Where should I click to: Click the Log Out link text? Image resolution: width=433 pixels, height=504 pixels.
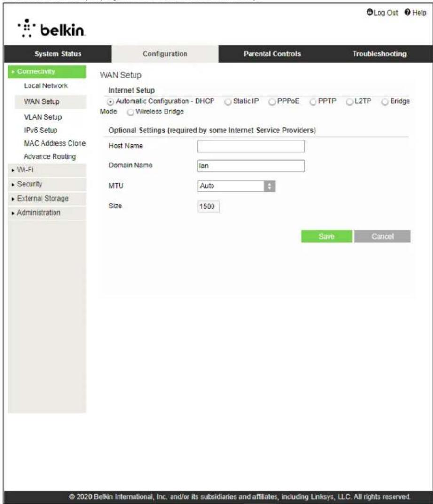coord(386,13)
